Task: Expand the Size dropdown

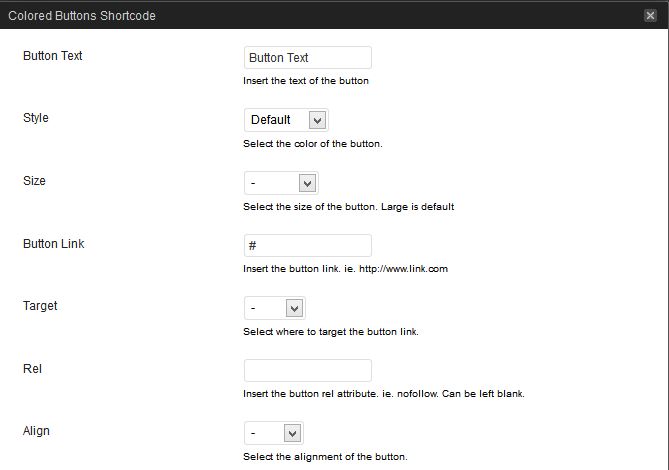Action: pyautogui.click(x=281, y=183)
